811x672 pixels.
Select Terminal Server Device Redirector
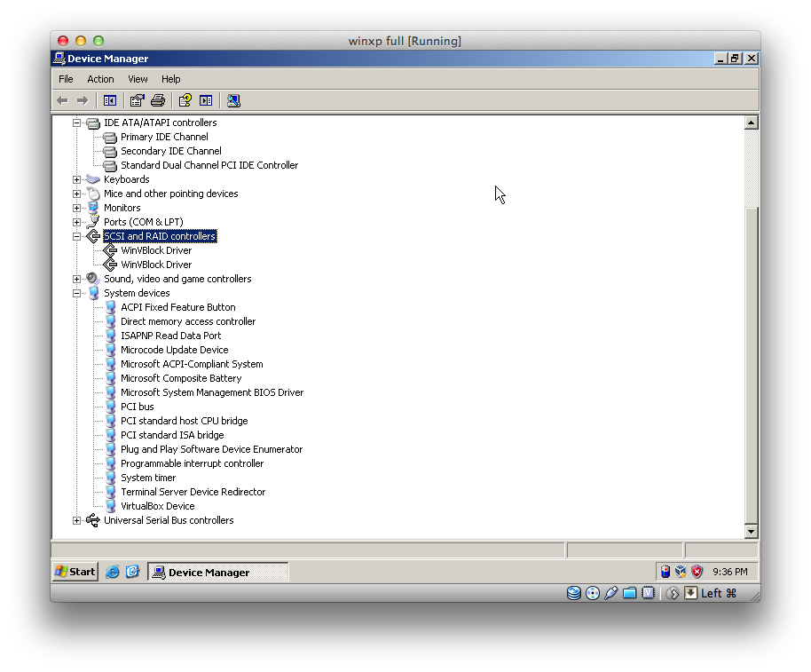(x=193, y=492)
